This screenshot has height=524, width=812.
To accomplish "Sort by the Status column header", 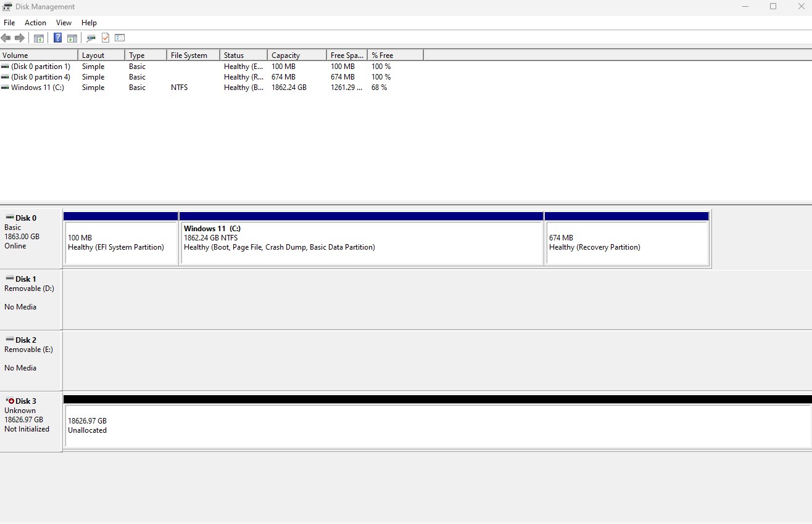I will 244,55.
